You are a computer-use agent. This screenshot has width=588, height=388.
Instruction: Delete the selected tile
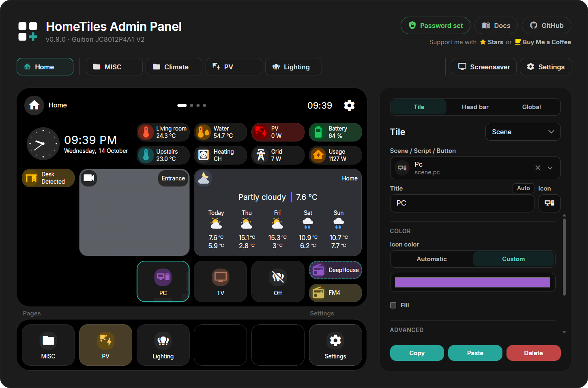(534, 353)
